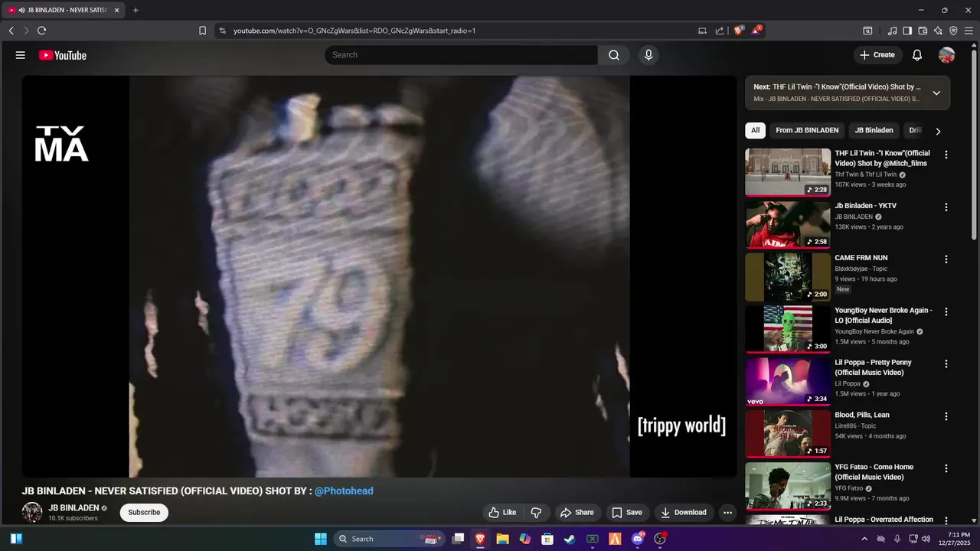This screenshot has height=551, width=980.
Task: Open JB BINLADEN channel name link
Action: 73,508
